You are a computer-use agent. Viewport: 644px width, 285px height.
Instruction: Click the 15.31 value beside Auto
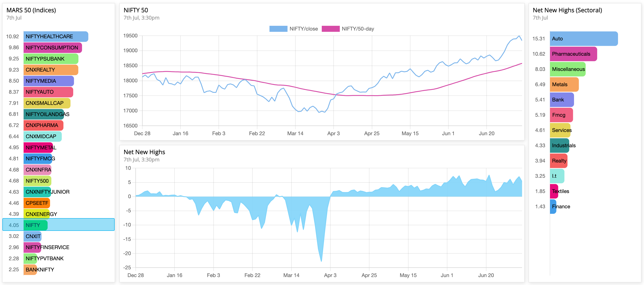(539, 39)
